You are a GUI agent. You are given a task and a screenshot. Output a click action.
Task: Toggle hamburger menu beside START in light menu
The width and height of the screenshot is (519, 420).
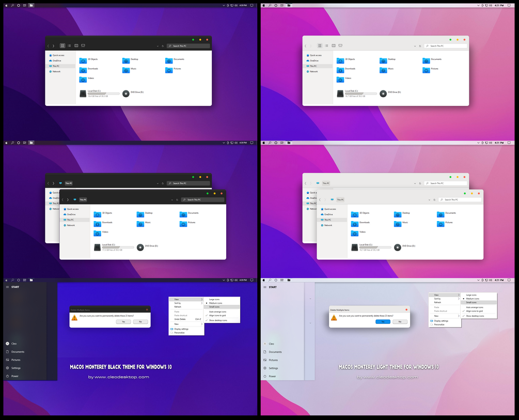[x=265, y=287]
